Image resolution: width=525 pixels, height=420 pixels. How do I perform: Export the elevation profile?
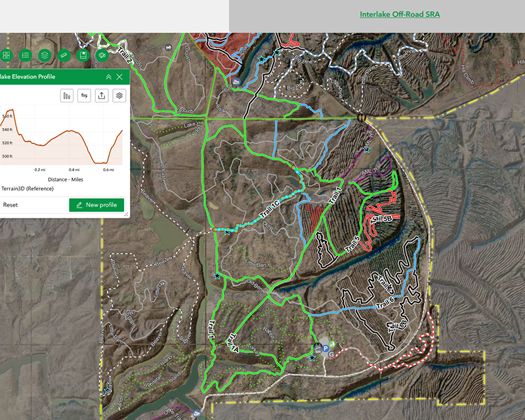102,96
